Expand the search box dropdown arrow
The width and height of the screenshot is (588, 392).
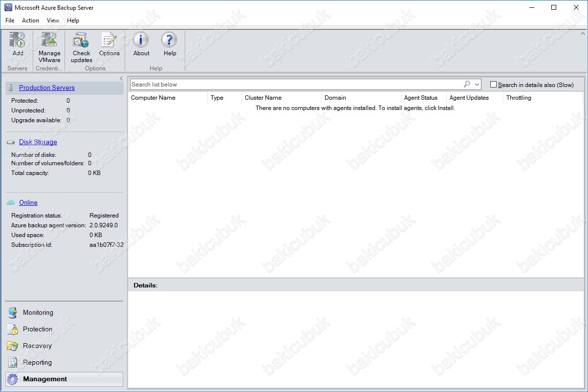(478, 85)
